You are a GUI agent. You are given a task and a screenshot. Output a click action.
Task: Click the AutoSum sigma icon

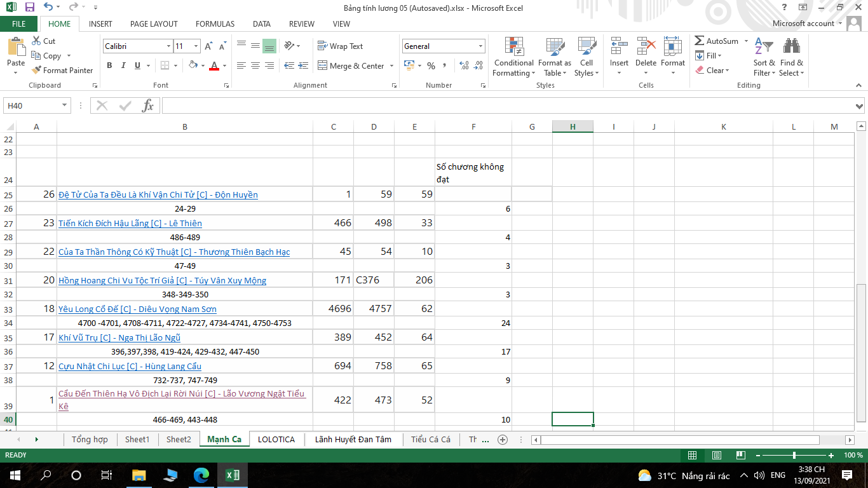(x=700, y=41)
